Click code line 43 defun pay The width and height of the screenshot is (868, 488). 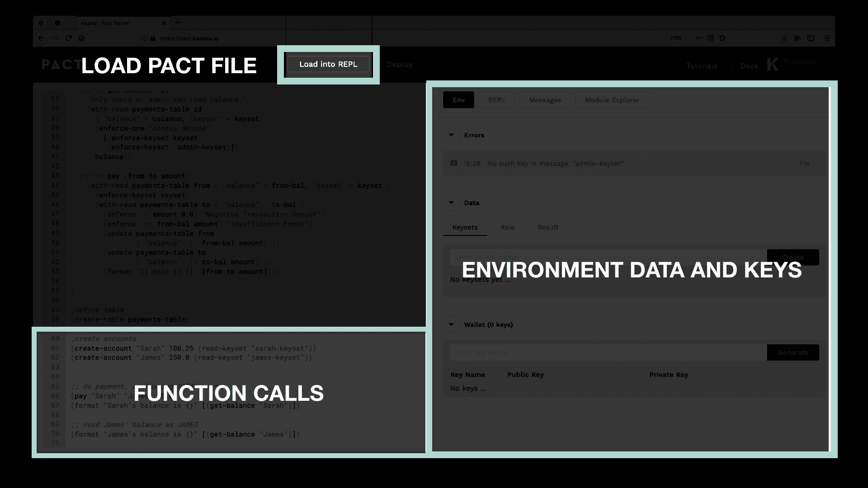(x=134, y=176)
